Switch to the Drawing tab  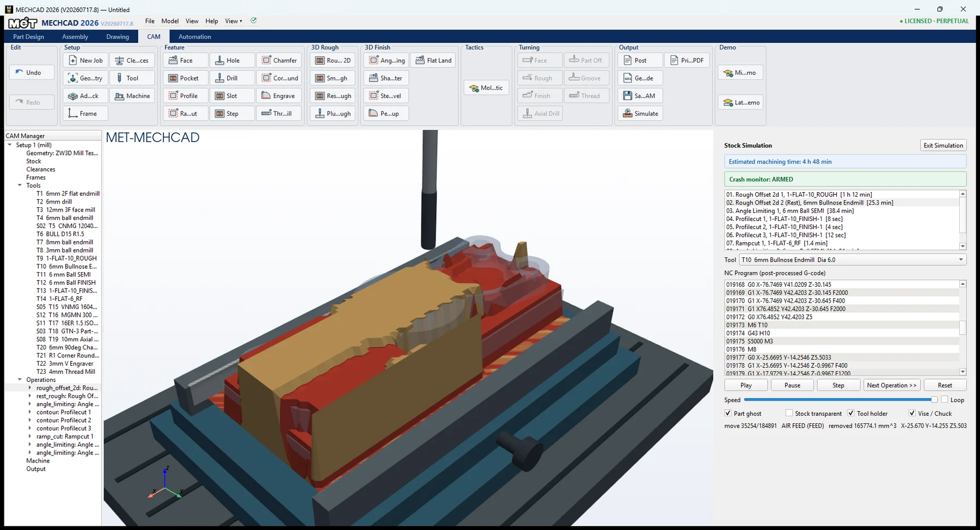(x=118, y=36)
